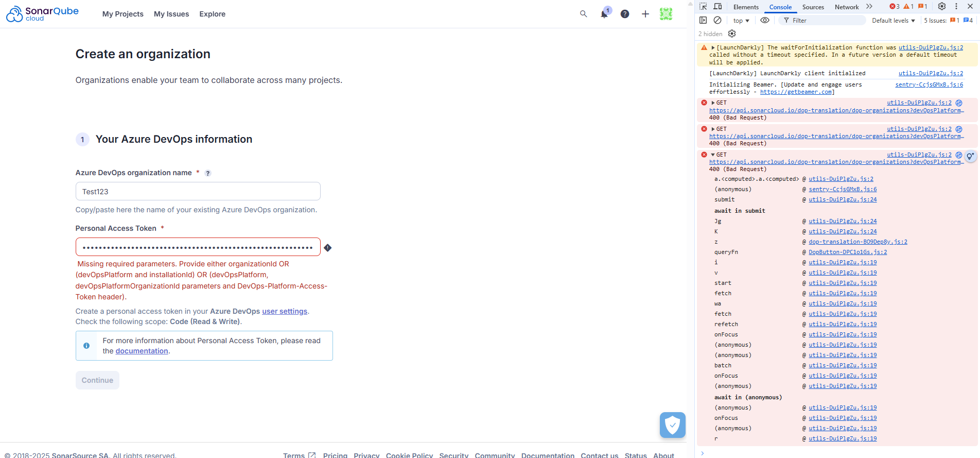Open the getbeamer.com link in console
The height and width of the screenshot is (458, 980).
click(x=796, y=92)
